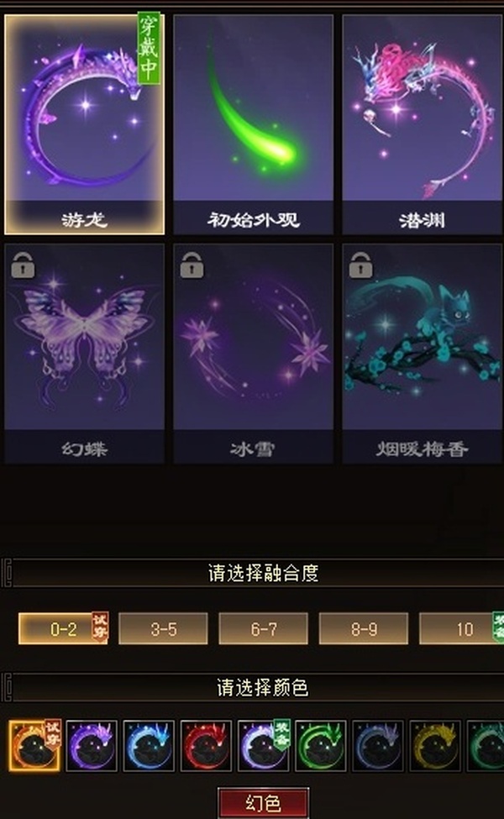
Task: Open the locked 幻蝶 butterfly appearance
Action: pos(84,354)
